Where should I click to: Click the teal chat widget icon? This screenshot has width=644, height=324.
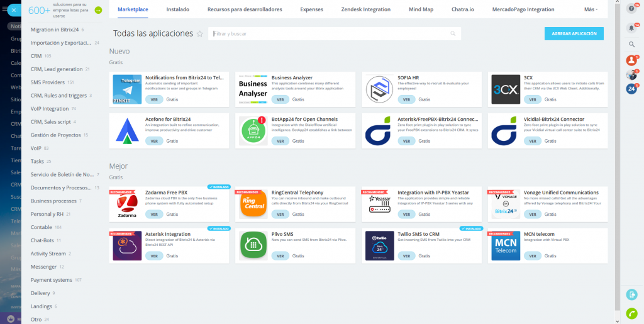pyautogui.click(x=631, y=294)
